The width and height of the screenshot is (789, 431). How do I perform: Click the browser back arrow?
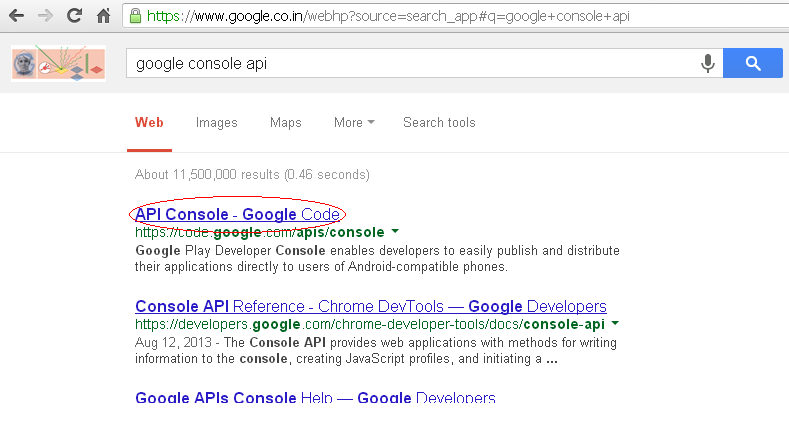pos(17,16)
